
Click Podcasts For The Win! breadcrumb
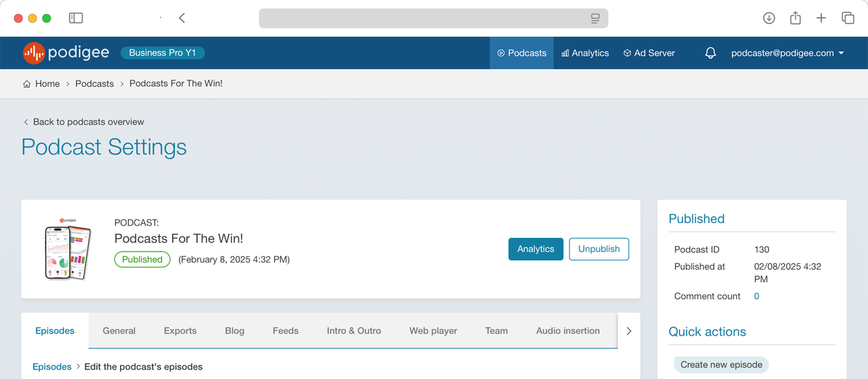(x=176, y=84)
